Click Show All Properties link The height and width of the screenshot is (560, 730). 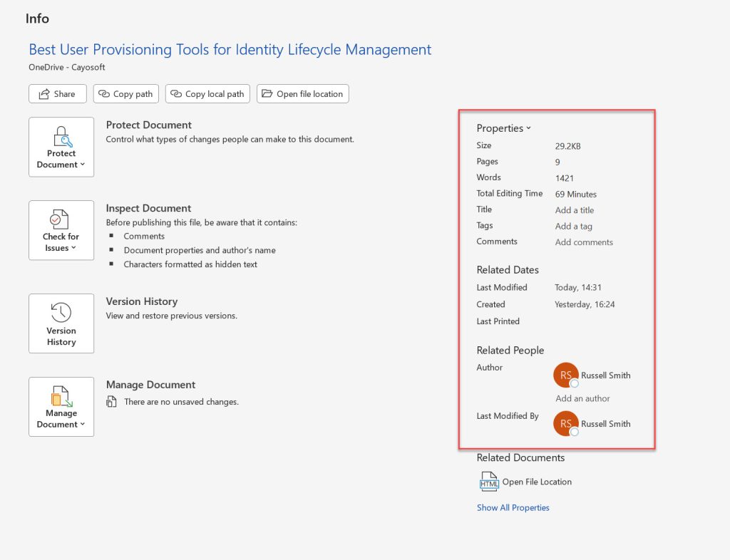click(x=513, y=507)
